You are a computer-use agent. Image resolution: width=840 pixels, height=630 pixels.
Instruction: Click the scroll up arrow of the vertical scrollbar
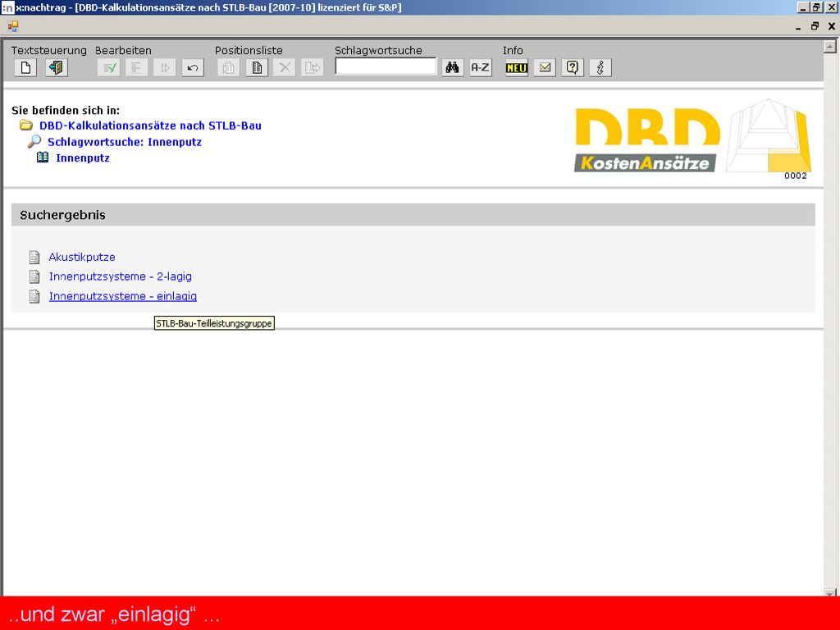point(830,47)
